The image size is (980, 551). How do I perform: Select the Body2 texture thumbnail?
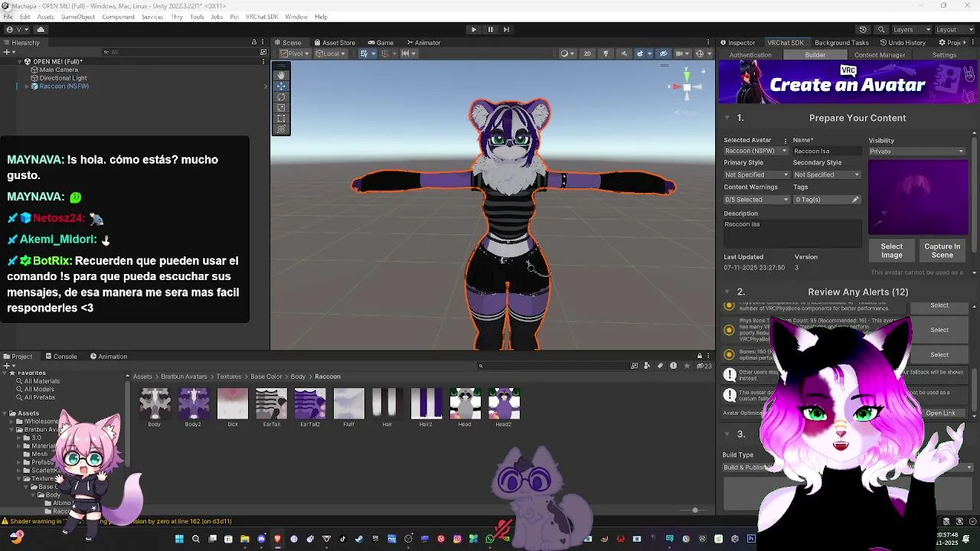(193, 407)
